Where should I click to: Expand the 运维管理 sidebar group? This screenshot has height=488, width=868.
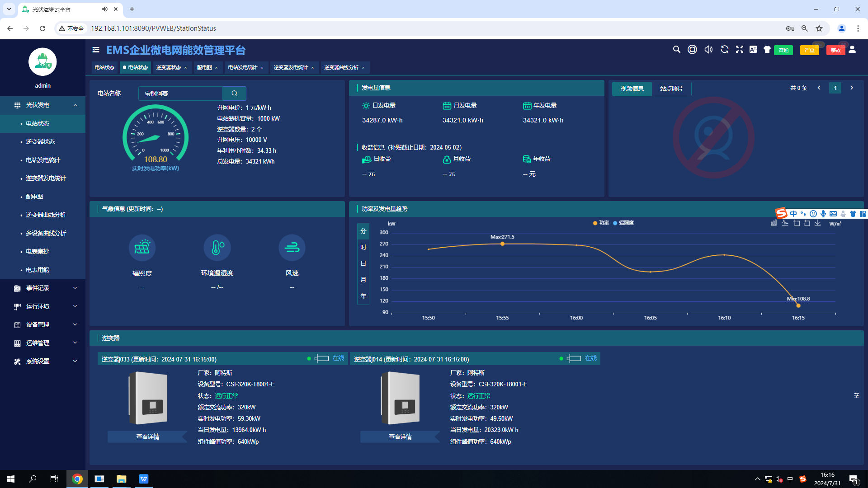coord(42,343)
